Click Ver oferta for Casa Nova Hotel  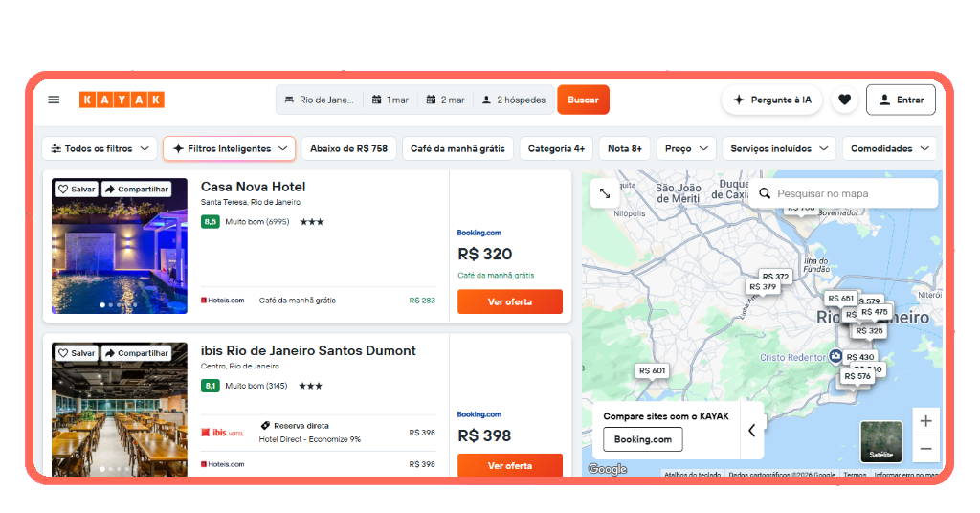[x=510, y=301]
